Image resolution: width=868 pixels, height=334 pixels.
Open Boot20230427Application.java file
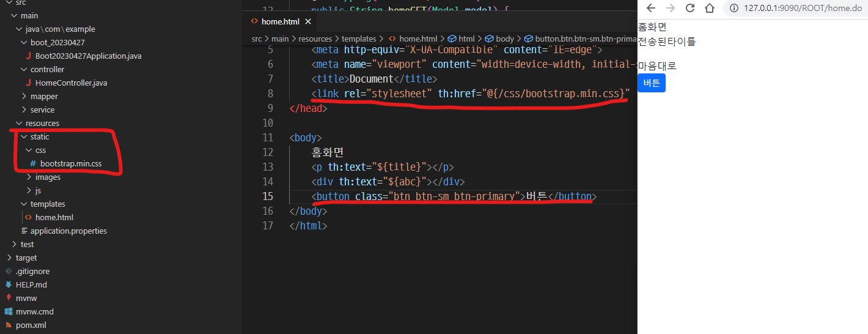[89, 56]
